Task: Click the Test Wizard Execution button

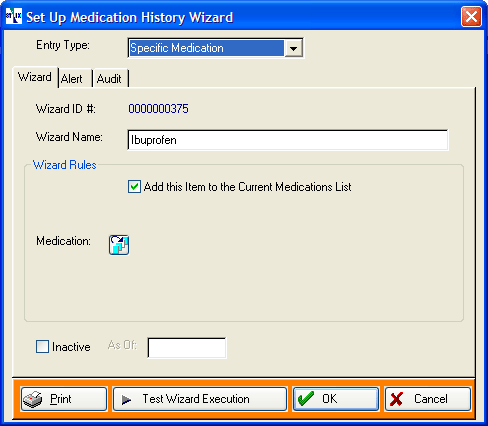Action: coord(200,399)
